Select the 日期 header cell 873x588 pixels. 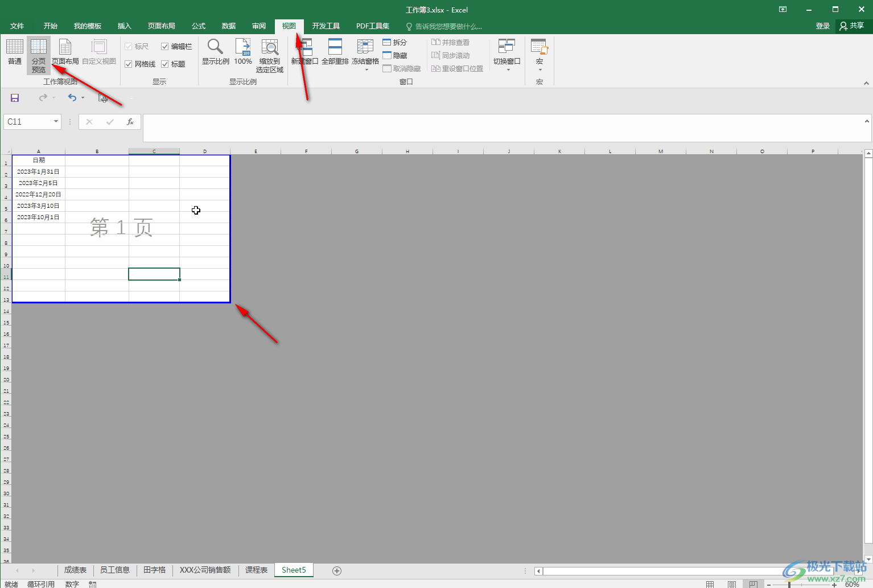point(39,161)
